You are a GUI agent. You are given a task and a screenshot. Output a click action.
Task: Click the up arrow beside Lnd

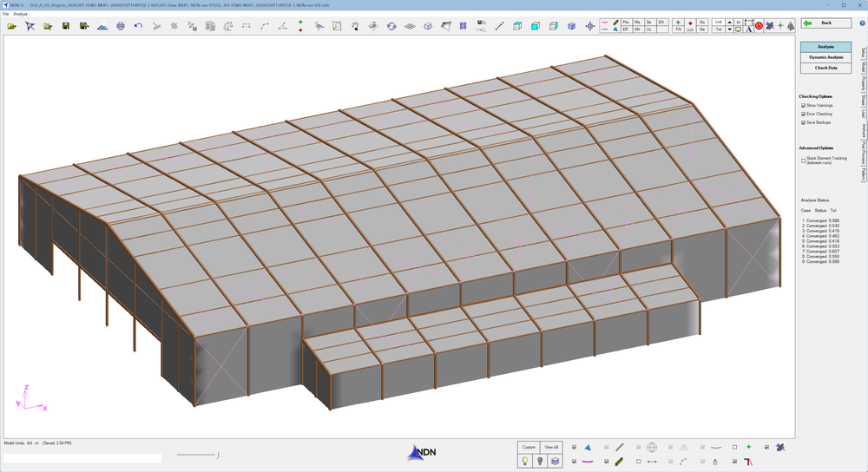pos(730,23)
